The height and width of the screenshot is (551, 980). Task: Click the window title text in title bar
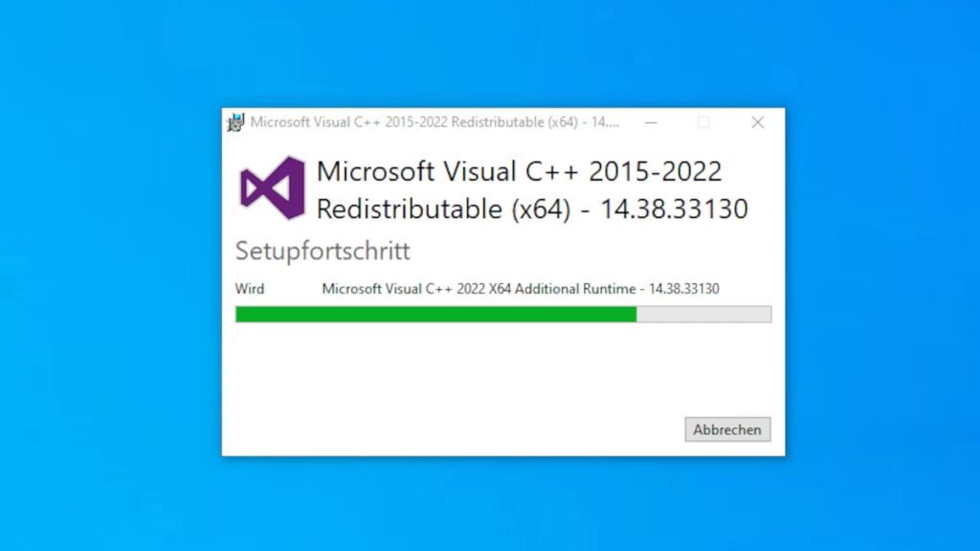coord(434,122)
